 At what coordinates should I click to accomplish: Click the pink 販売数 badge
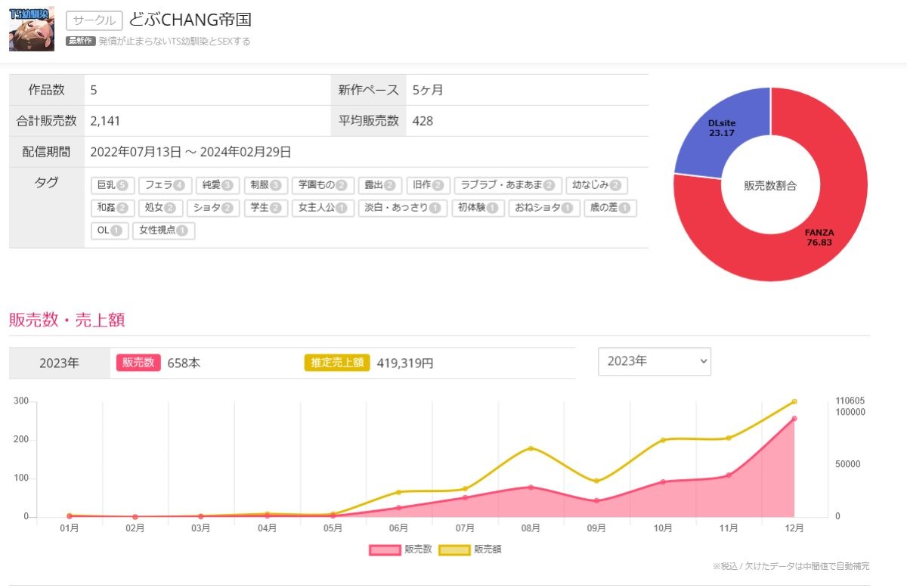(x=138, y=363)
